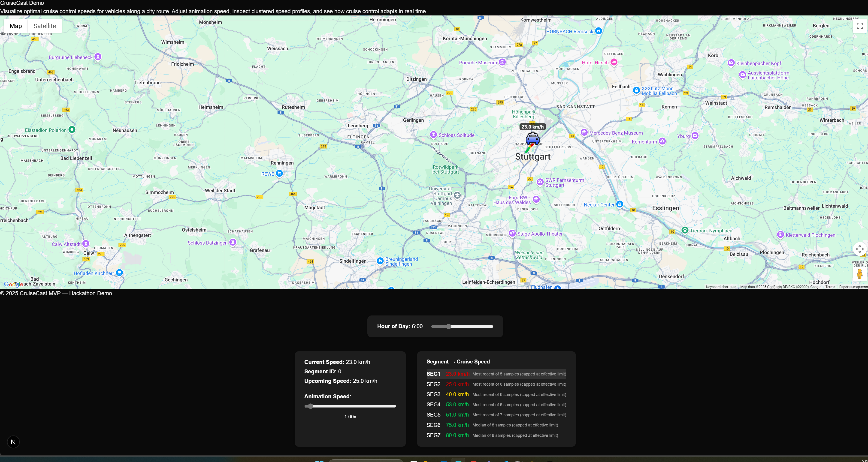
Task: Click the SWR Fernsehturm pin icon
Action: (540, 182)
